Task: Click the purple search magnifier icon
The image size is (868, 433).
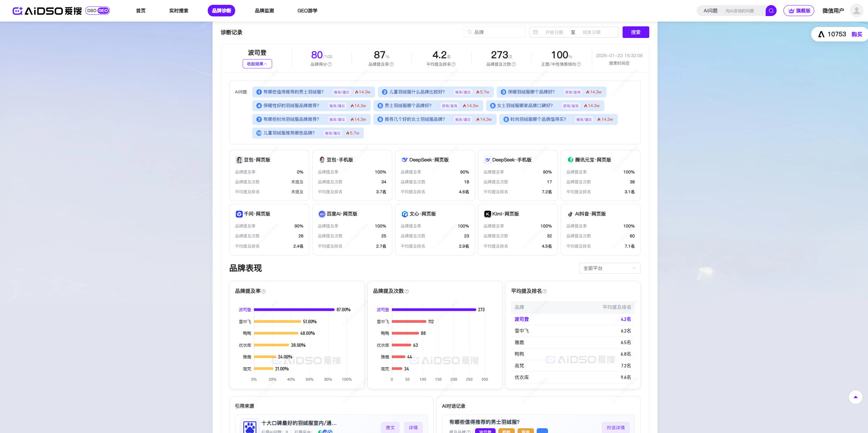Action: pos(771,11)
